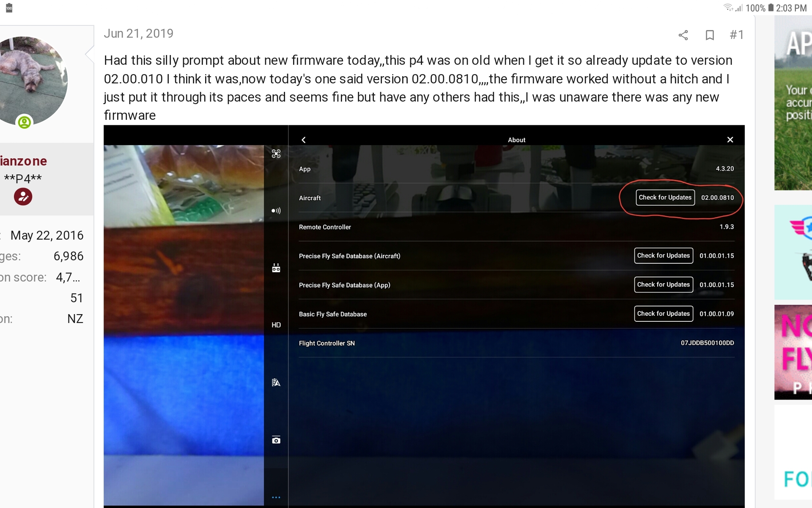The image size is (812, 508).
Task: Open the HD image transmission settings
Action: point(276,325)
